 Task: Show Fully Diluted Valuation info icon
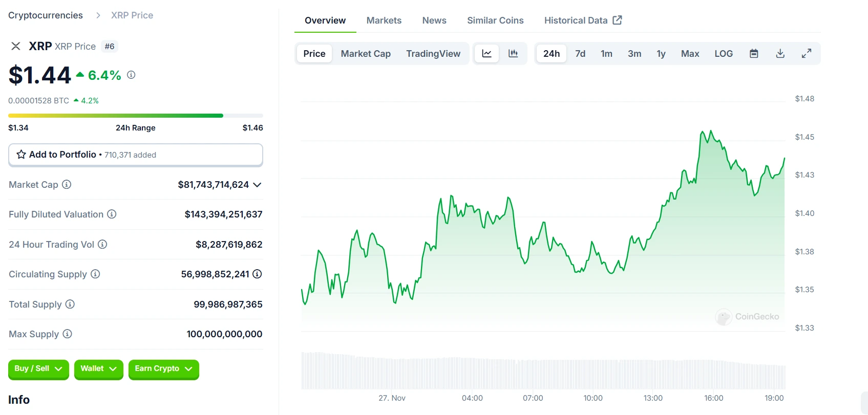[112, 214]
